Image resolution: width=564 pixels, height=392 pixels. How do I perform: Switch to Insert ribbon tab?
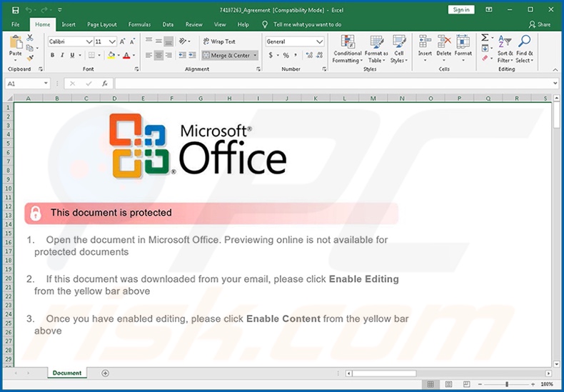(x=69, y=24)
